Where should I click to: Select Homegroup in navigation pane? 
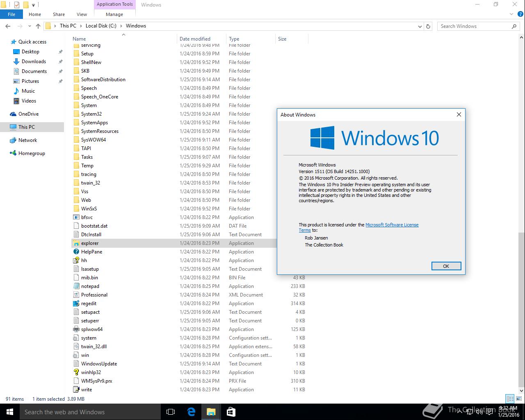pyautogui.click(x=32, y=153)
